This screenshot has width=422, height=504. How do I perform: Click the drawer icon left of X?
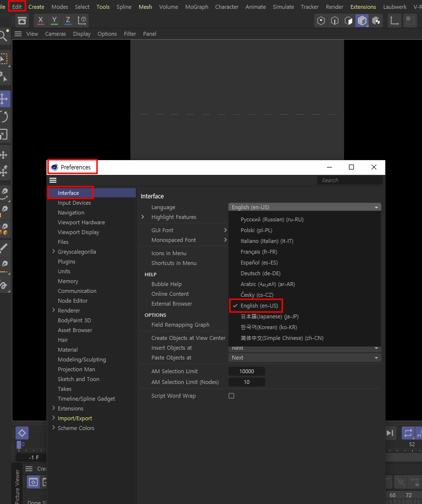[22, 21]
